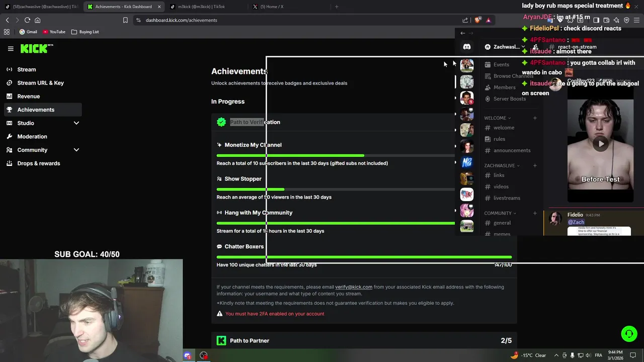Switch to the Home / X tab

pos(289,7)
